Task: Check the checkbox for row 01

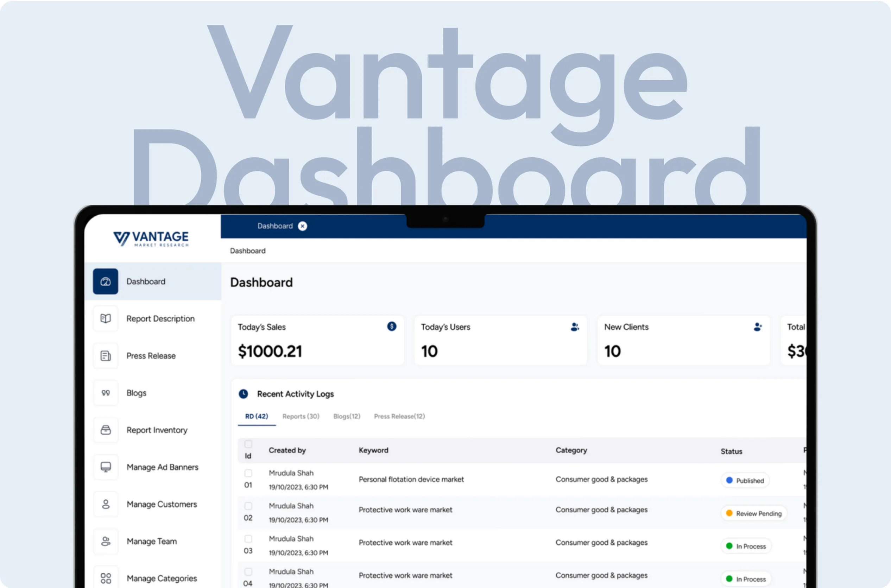Action: [x=248, y=473]
